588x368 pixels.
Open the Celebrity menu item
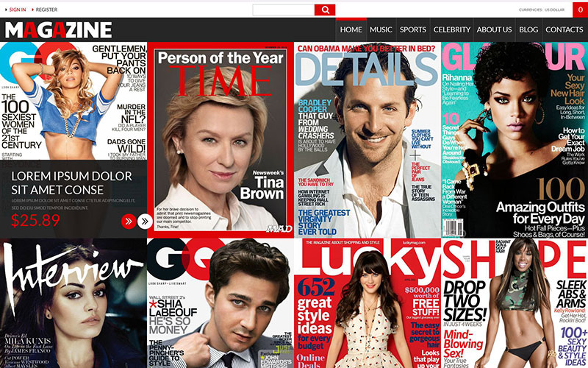click(452, 29)
